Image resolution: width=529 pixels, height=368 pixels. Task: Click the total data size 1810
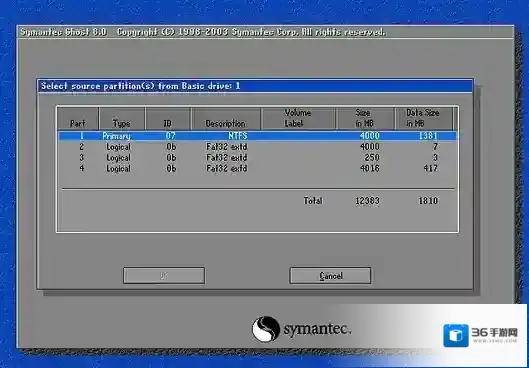click(x=428, y=201)
